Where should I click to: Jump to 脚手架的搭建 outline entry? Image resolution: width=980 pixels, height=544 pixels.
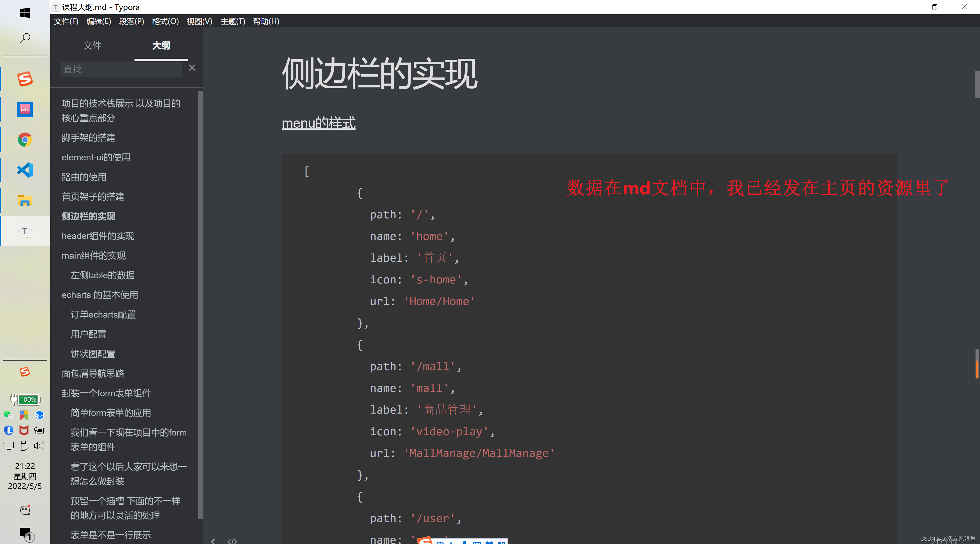click(88, 138)
